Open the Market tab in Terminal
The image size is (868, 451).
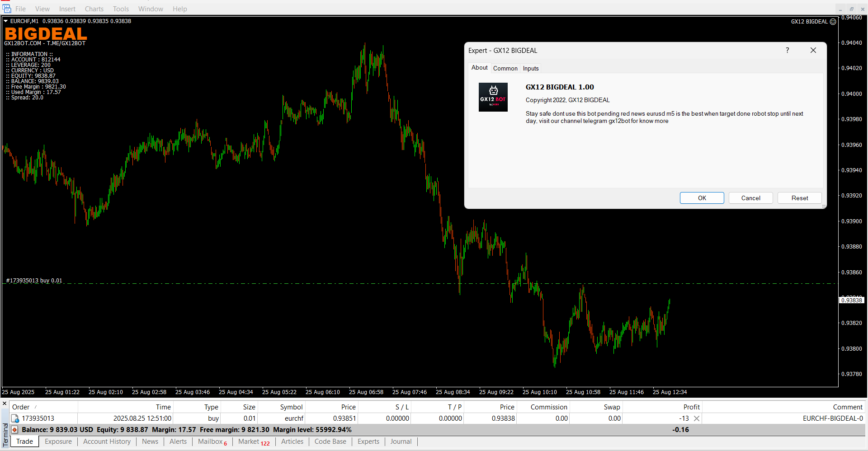coord(254,442)
